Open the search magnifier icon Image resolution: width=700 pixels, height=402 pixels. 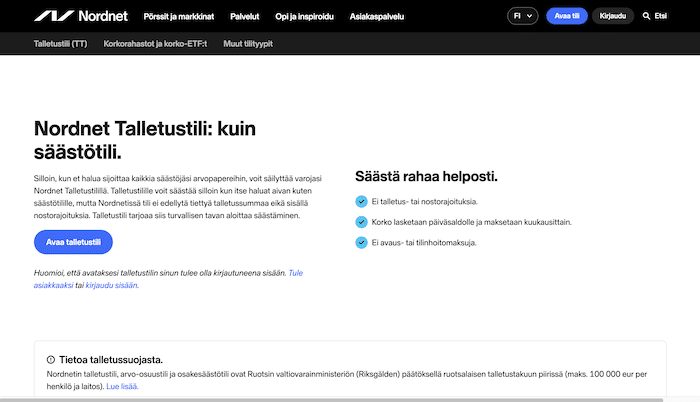point(646,16)
